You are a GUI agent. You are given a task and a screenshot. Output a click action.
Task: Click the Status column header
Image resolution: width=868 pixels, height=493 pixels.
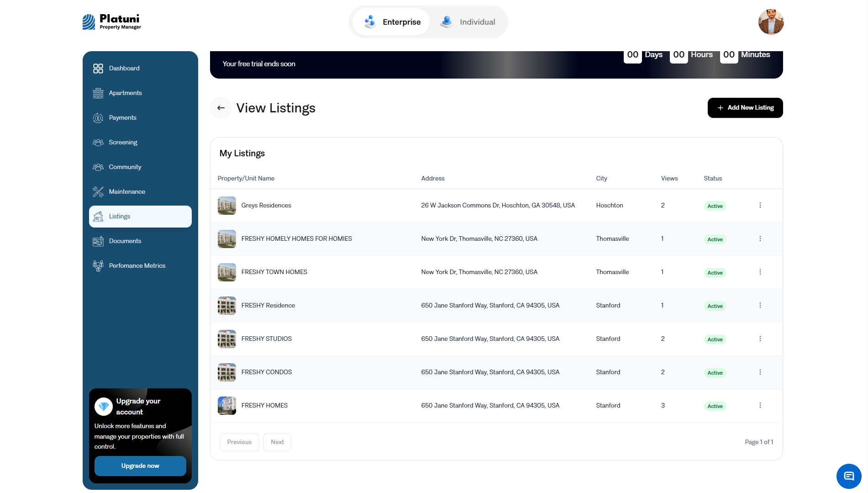pos(713,179)
